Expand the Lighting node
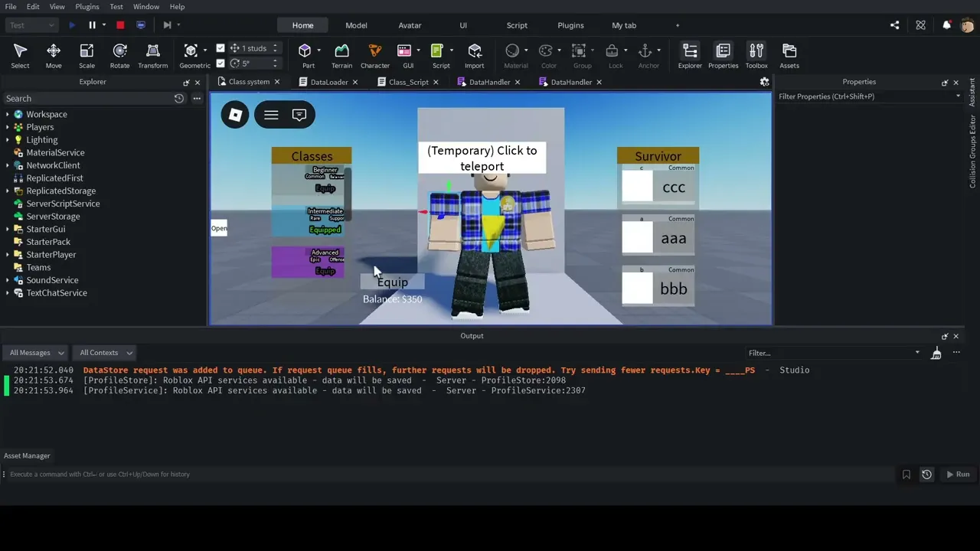This screenshot has height=551, width=980. 8,140
